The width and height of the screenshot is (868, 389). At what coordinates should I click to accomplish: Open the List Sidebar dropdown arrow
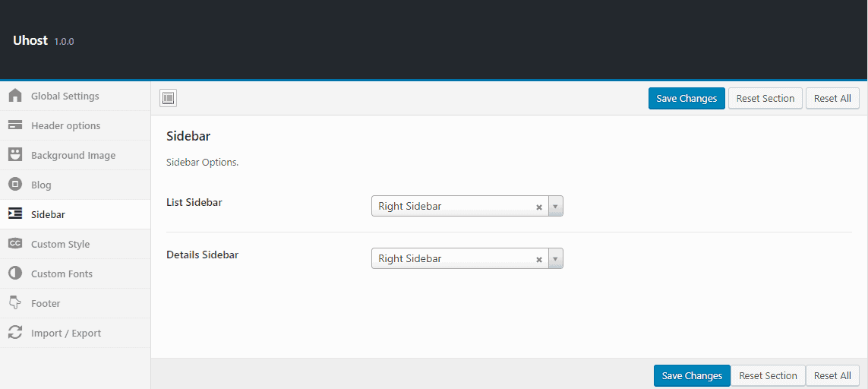tap(555, 206)
